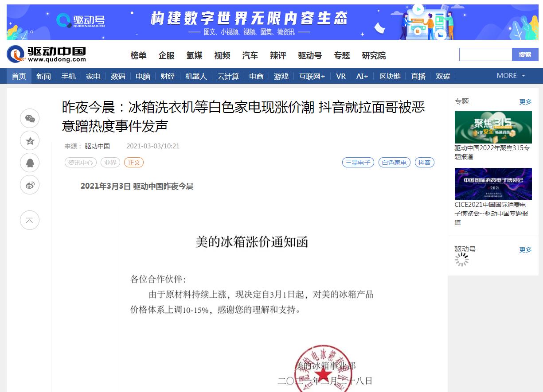Share article on Weibo icon
This screenshot has width=543, height=392.
pos(30,185)
